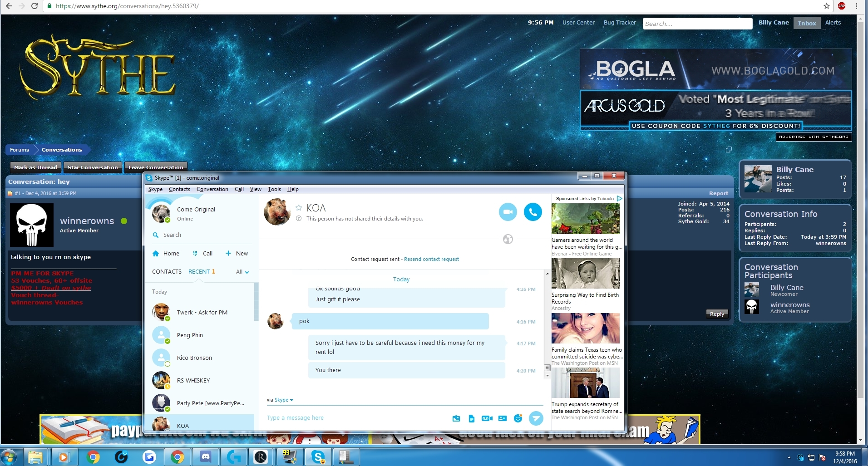Click the Mark as Unread button

pyautogui.click(x=35, y=167)
